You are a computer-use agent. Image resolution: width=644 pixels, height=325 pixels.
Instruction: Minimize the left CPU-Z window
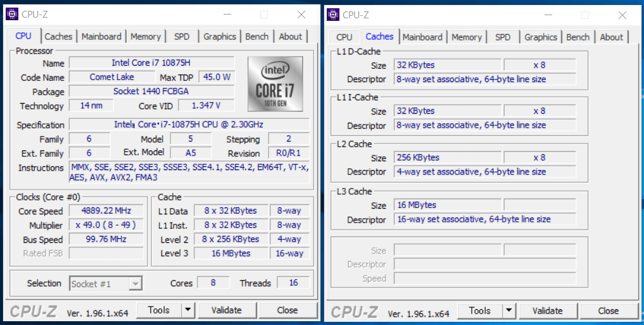point(227,15)
